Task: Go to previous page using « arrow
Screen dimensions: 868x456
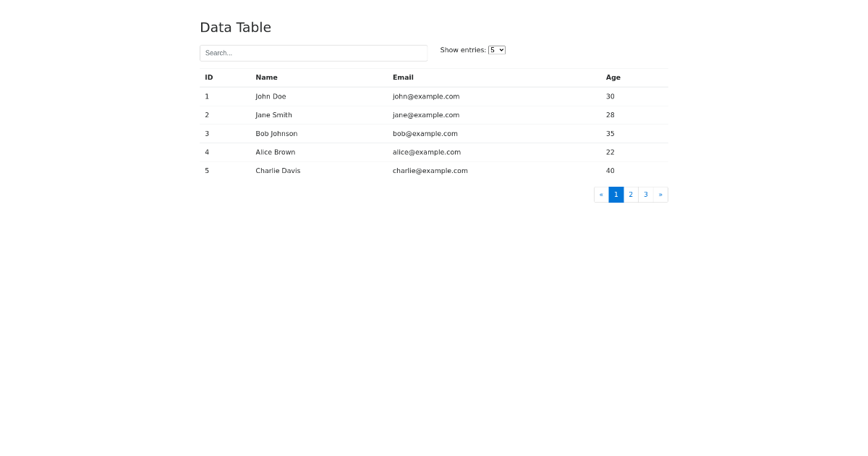Action: (x=601, y=195)
